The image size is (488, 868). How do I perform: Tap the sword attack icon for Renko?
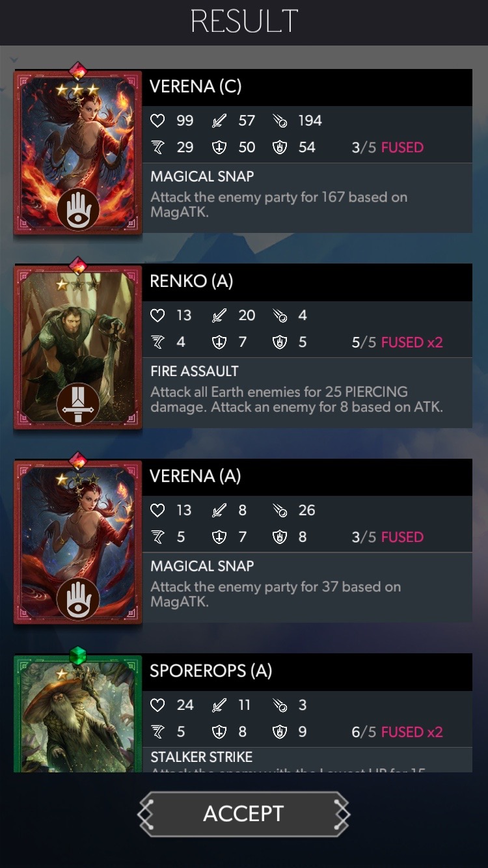click(219, 316)
